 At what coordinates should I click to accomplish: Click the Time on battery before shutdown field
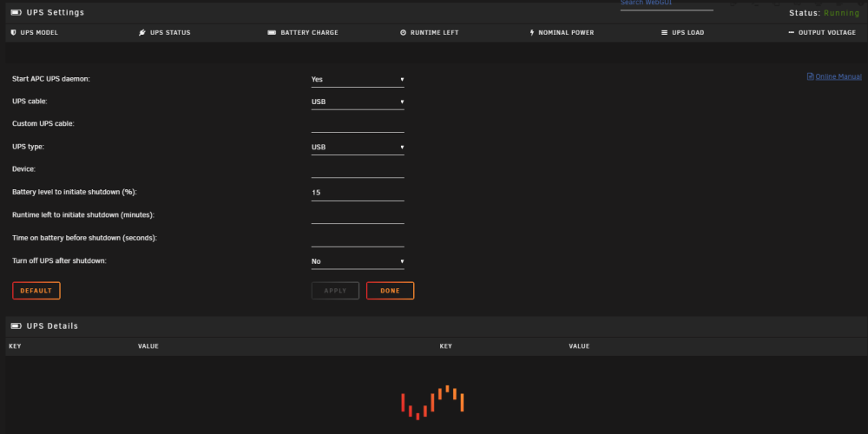click(358, 239)
